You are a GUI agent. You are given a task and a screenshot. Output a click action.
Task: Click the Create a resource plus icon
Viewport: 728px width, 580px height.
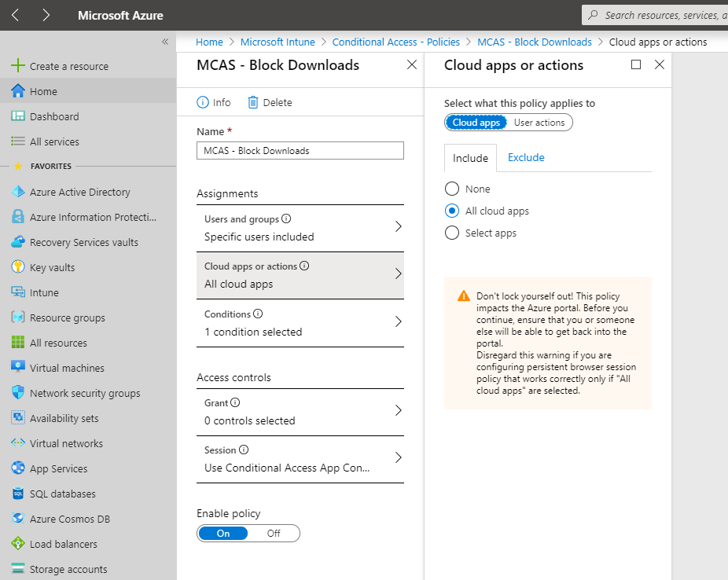(x=17, y=65)
